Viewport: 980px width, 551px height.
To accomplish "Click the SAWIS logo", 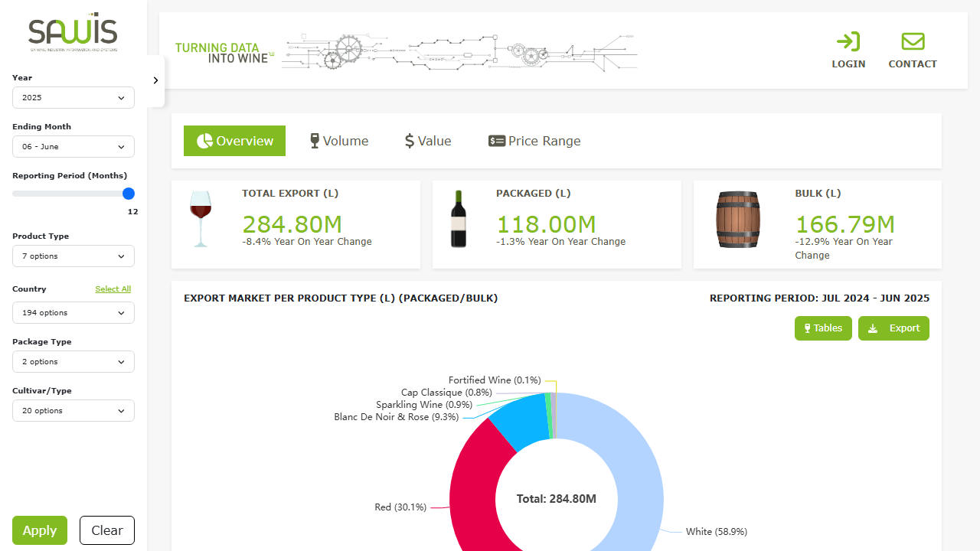I will (73, 31).
